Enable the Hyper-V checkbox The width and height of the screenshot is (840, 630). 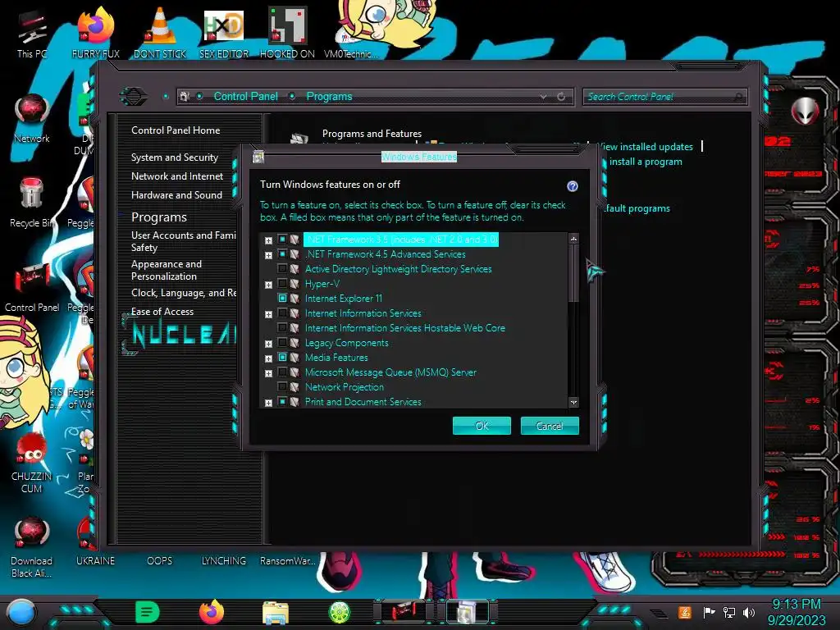282,283
